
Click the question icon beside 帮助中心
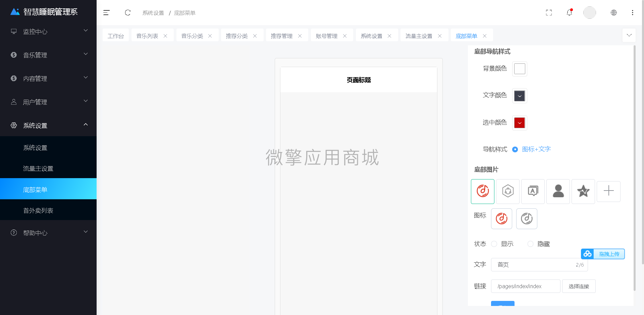click(x=14, y=232)
